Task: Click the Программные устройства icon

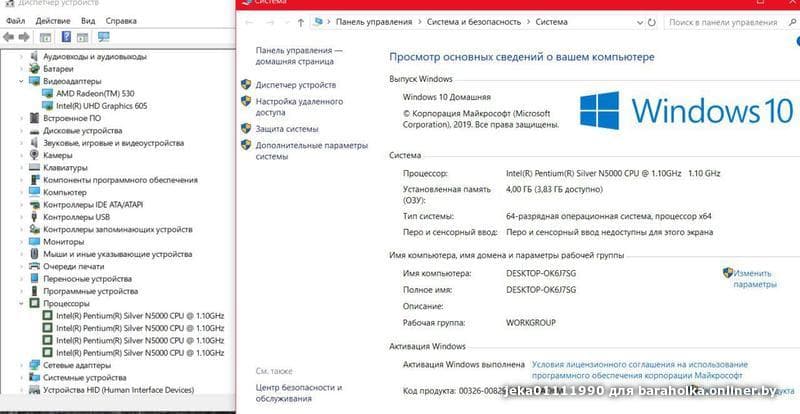Action: (35, 291)
